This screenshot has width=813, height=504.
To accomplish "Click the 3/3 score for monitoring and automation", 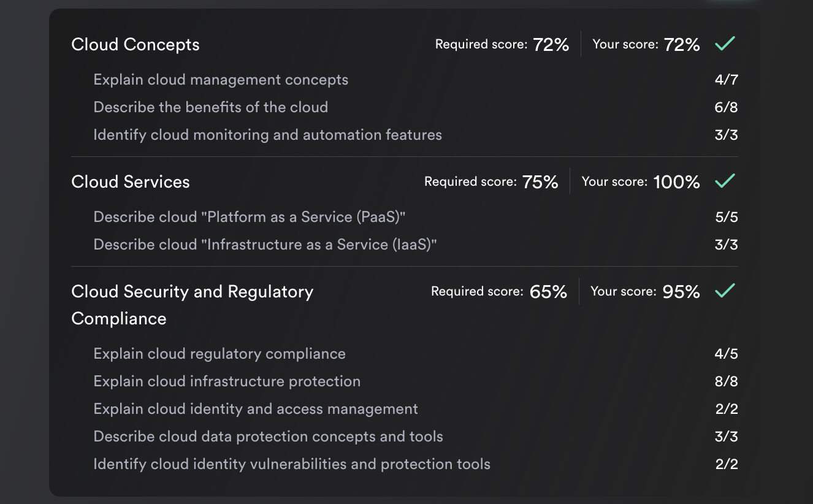I will coord(726,135).
